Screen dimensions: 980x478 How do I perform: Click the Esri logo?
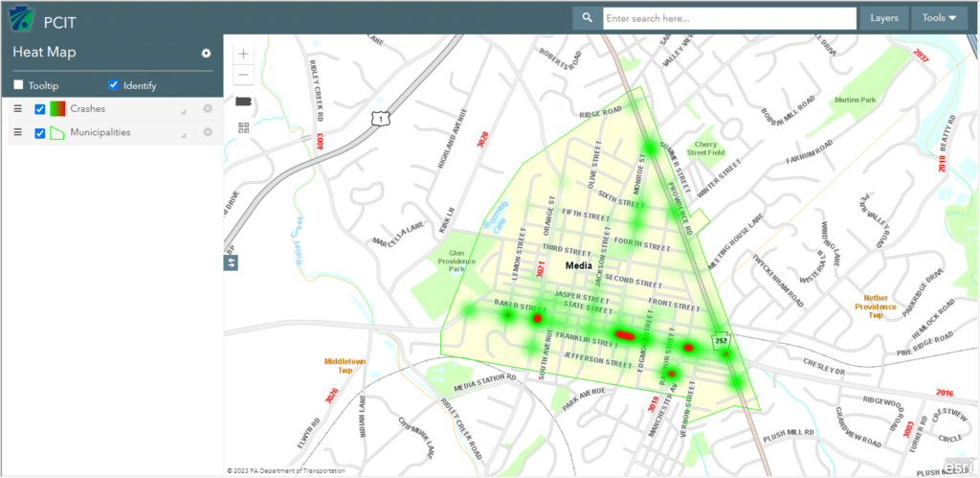957,467
